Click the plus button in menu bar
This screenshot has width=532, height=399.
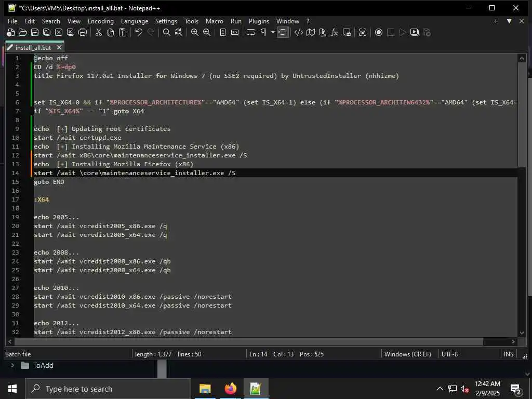(496, 21)
